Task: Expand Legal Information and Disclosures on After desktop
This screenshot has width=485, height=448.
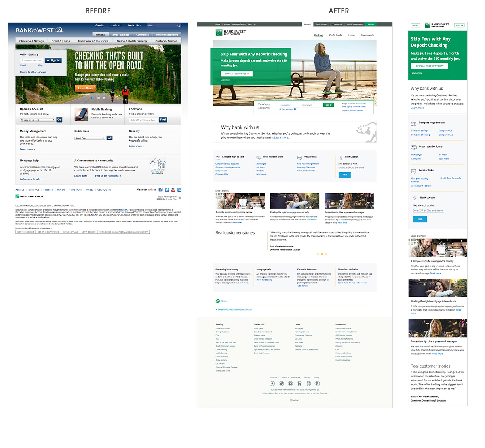Action: point(234,309)
